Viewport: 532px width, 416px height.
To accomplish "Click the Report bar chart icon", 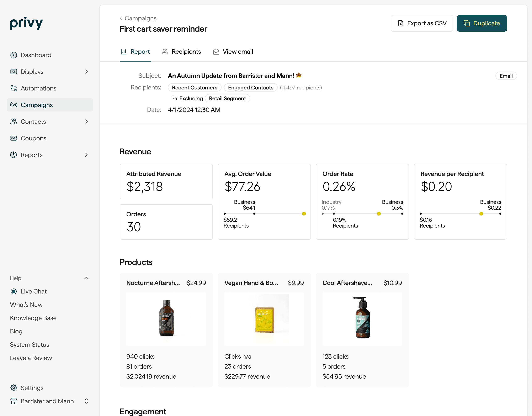I will [124, 51].
